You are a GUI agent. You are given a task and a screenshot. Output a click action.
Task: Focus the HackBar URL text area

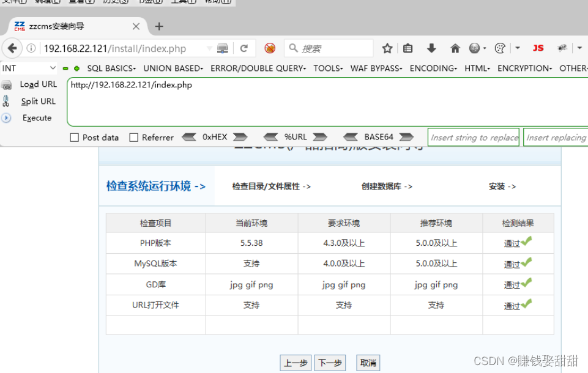[x=327, y=102]
